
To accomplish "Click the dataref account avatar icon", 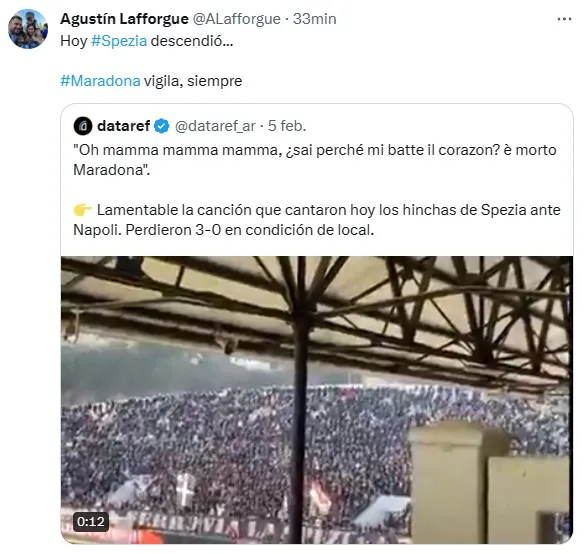I will [x=83, y=126].
